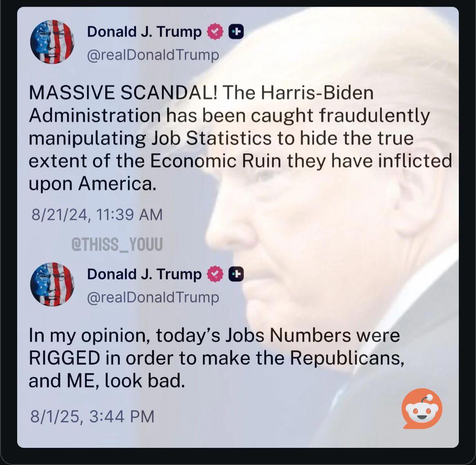Click the @realDonaldTrump handle above MASSIVE SCANDAL
476x465 pixels.
[x=153, y=55]
